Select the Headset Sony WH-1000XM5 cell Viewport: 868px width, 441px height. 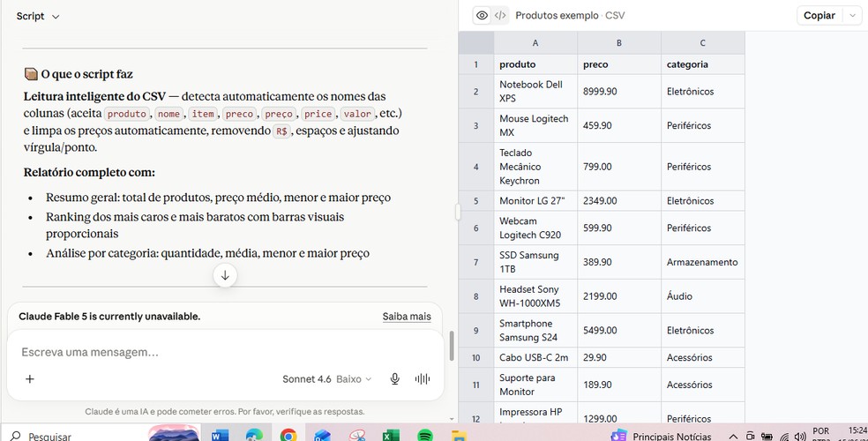(535, 296)
